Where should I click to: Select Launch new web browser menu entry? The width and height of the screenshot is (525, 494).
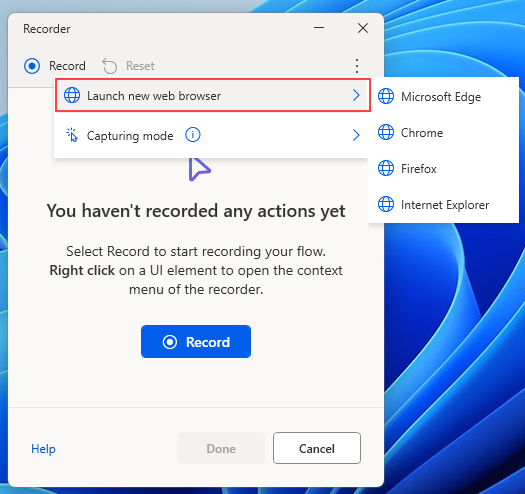coord(213,95)
